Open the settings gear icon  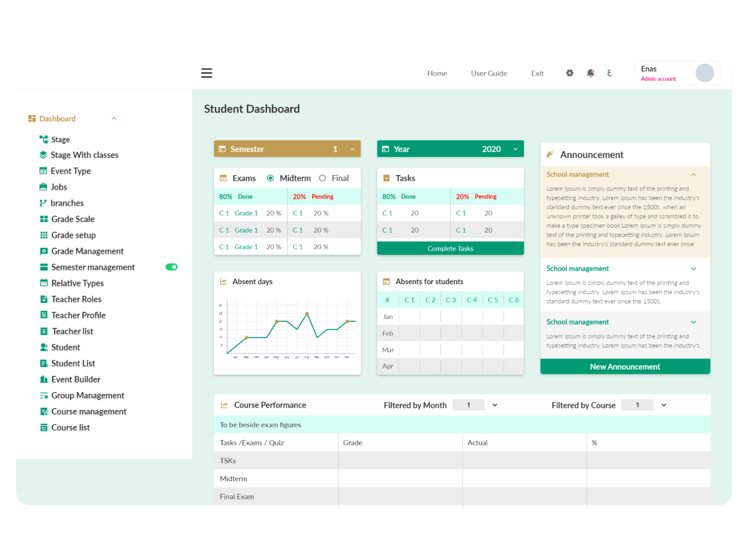569,73
